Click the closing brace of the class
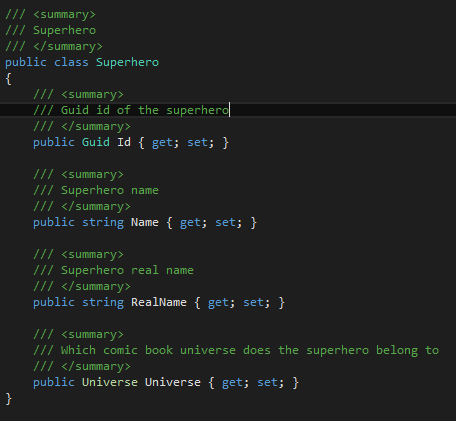Screen dimensions: 456x421 (x=9, y=399)
